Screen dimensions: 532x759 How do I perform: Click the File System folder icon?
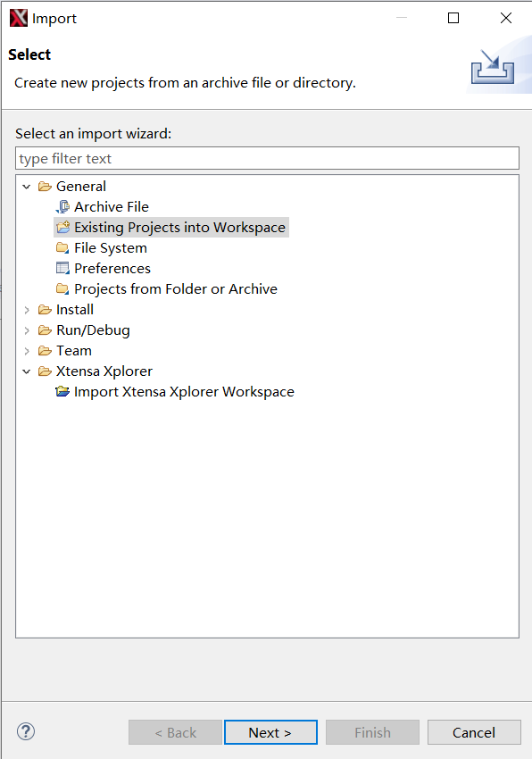point(63,248)
